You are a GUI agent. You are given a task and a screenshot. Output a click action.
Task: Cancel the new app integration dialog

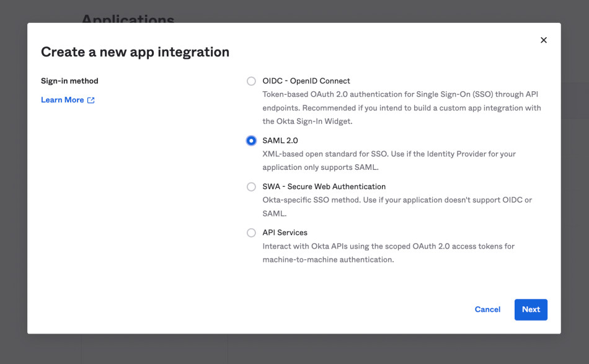pos(487,309)
